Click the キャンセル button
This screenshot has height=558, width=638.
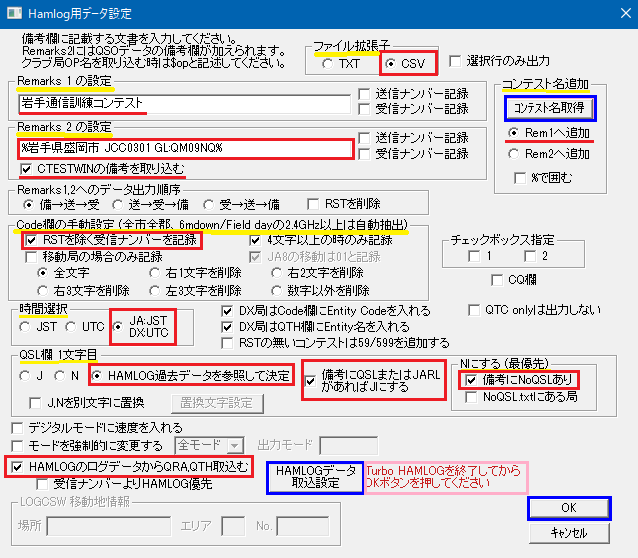567,532
